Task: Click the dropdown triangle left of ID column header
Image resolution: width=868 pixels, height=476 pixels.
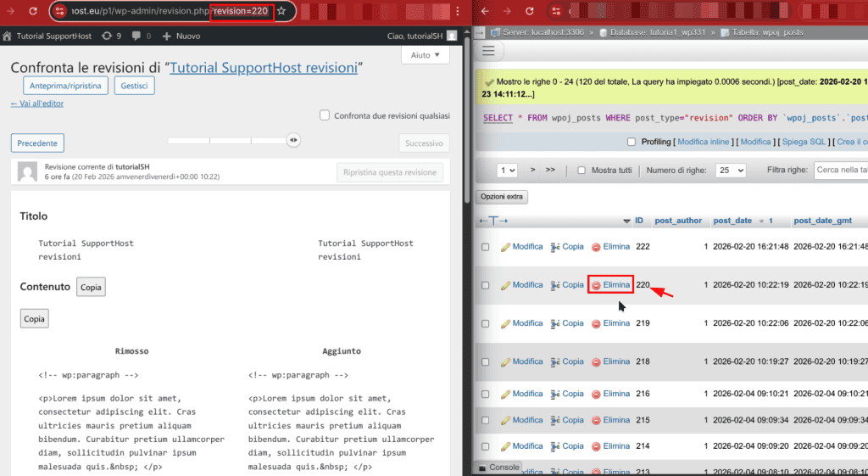Action: [626, 221]
